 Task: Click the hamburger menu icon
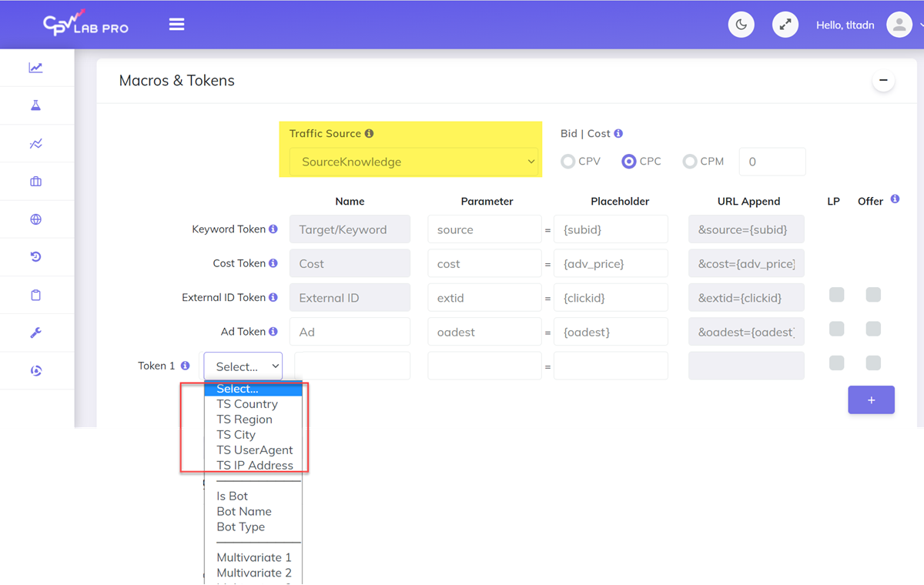[176, 25]
